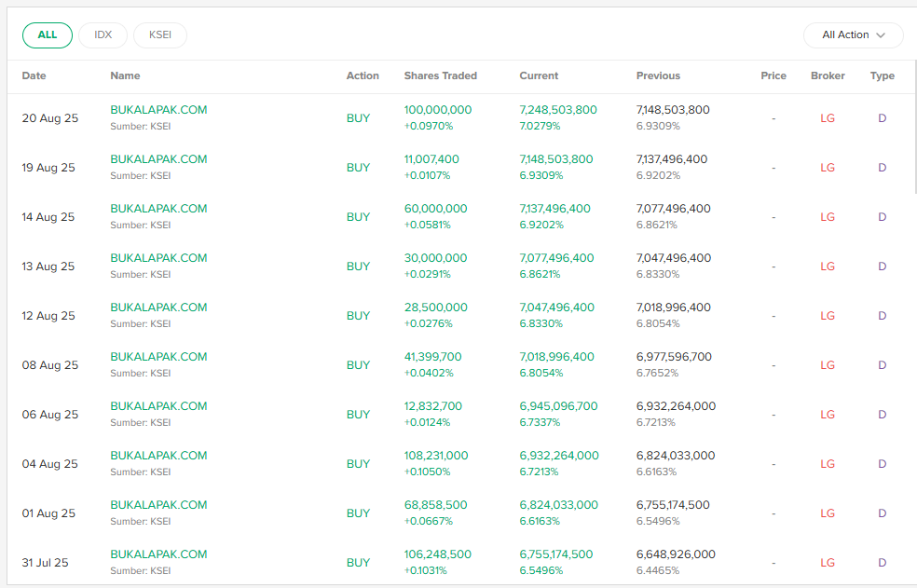Image resolution: width=917 pixels, height=588 pixels.
Task: Click the 19 Aug 25 date cell
Action: pos(48,168)
